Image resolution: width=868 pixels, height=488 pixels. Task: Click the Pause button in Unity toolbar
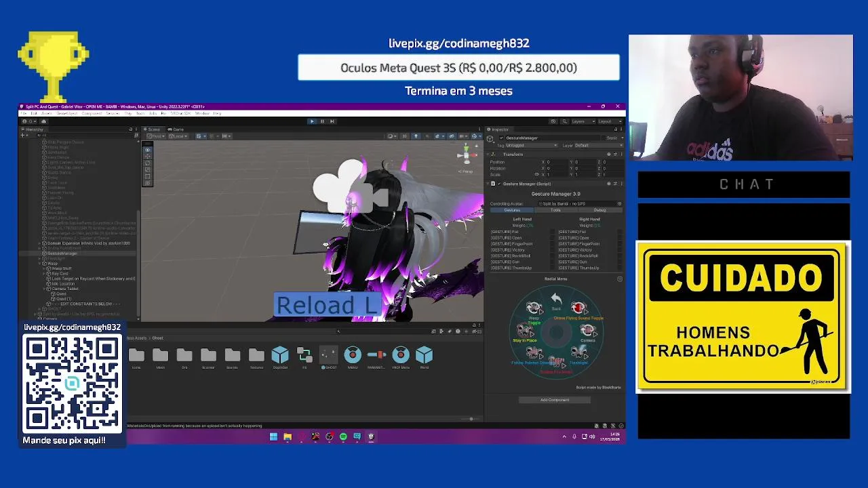point(322,121)
